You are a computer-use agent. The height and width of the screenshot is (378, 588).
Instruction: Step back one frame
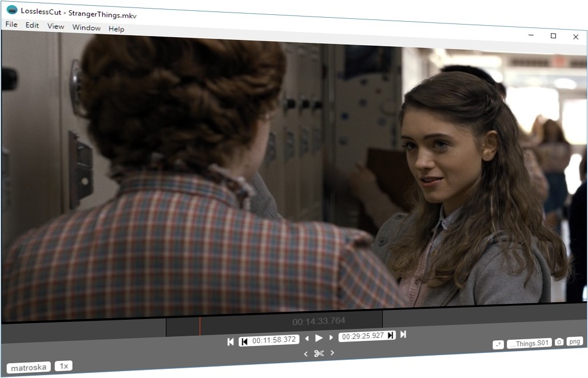click(307, 338)
